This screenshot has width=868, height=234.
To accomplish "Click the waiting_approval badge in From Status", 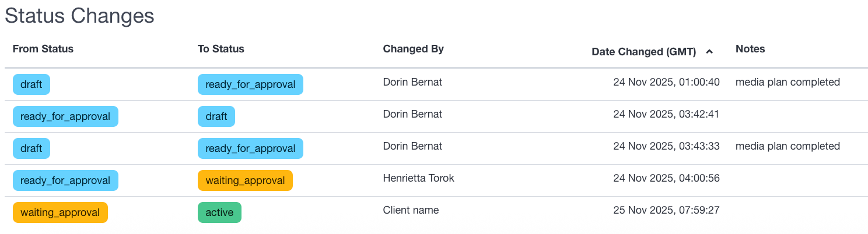I will pos(60,212).
